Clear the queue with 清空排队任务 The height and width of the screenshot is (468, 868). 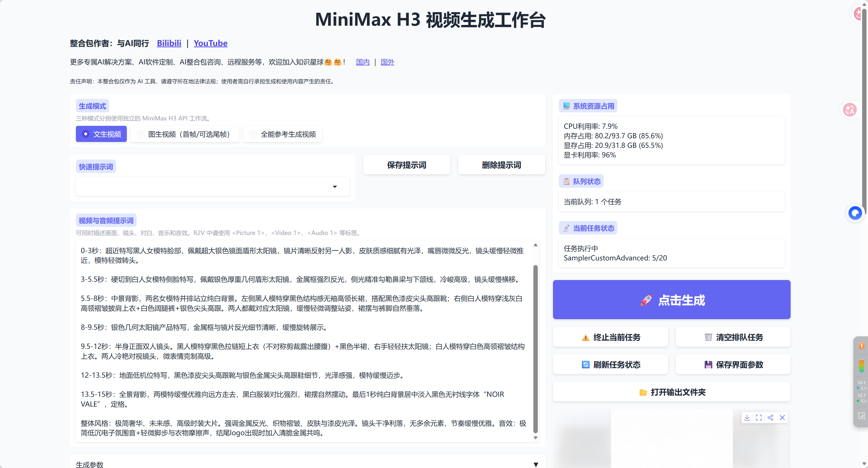[733, 337]
